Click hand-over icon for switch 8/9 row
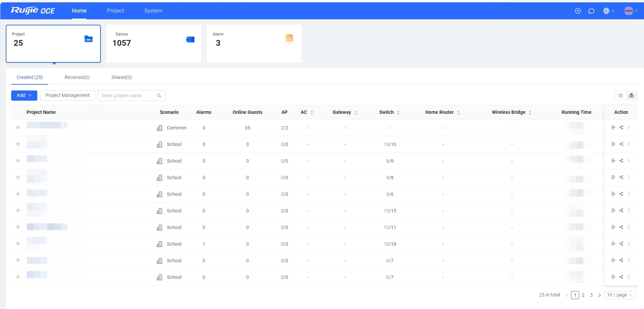 [613, 161]
